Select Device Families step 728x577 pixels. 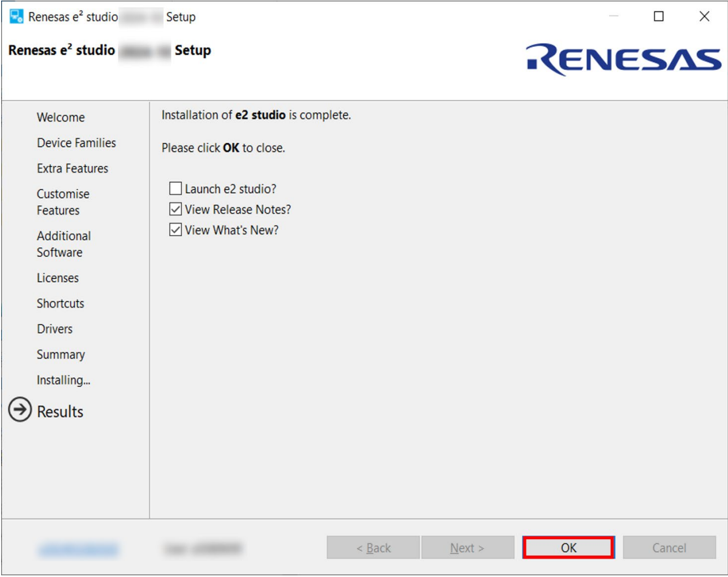coord(76,143)
